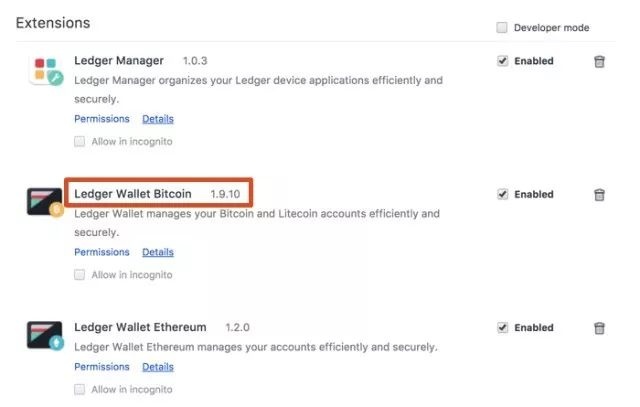
Task: Click the Ledger Manager extension icon
Action: [x=46, y=70]
